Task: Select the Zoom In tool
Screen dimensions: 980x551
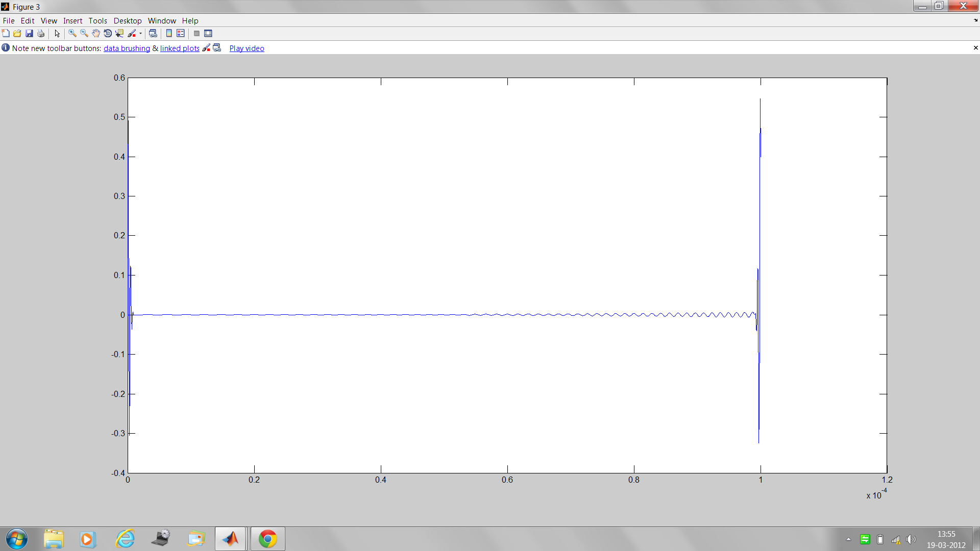Action: pyautogui.click(x=71, y=33)
